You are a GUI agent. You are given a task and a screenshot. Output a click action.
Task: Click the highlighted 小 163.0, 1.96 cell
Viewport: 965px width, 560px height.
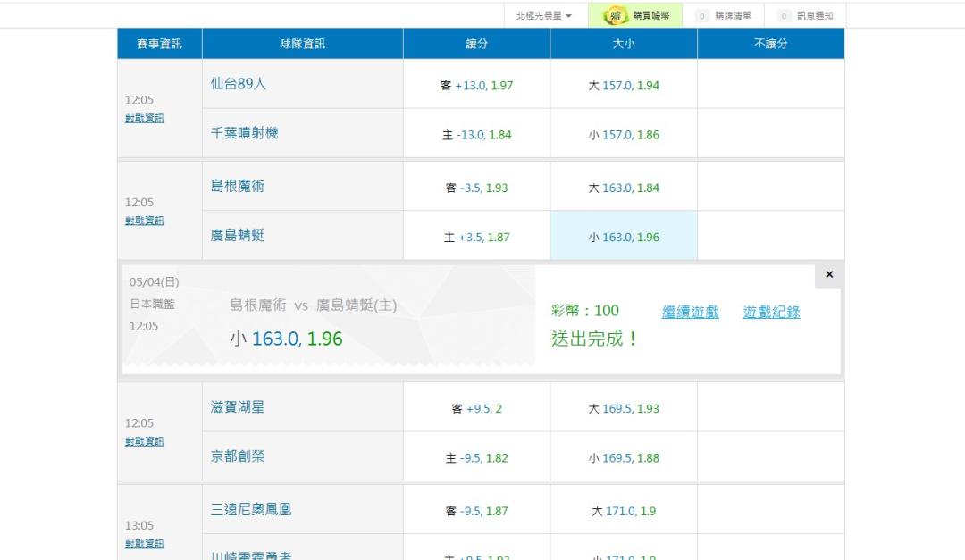click(624, 237)
